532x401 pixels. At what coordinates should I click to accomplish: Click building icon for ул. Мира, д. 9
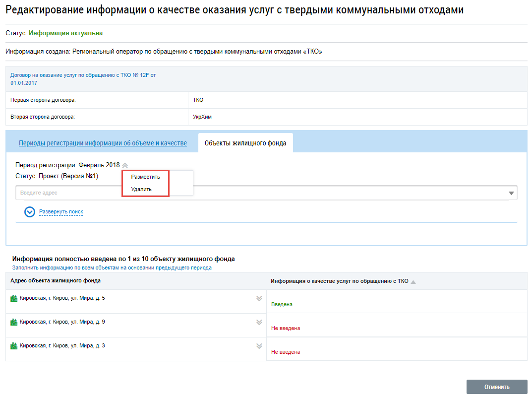coord(14,322)
